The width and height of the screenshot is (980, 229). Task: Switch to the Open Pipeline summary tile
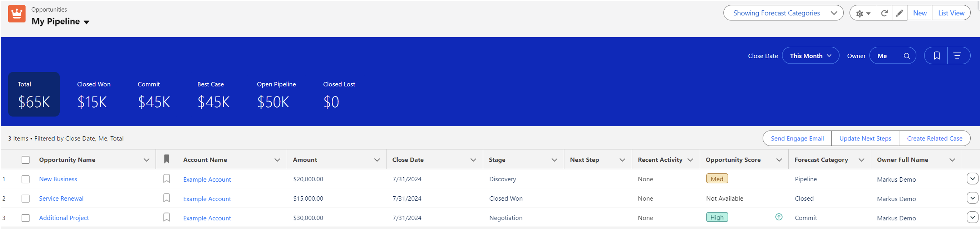[276, 94]
